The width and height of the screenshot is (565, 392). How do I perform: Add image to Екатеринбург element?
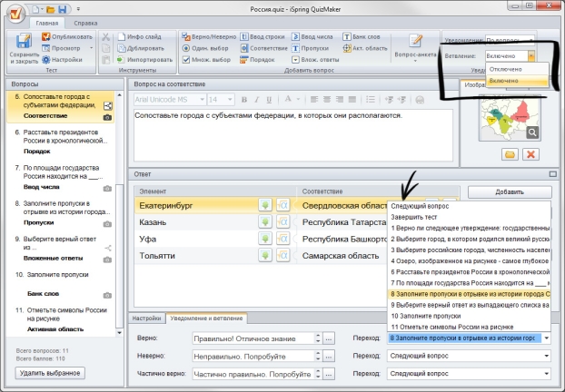coord(265,206)
